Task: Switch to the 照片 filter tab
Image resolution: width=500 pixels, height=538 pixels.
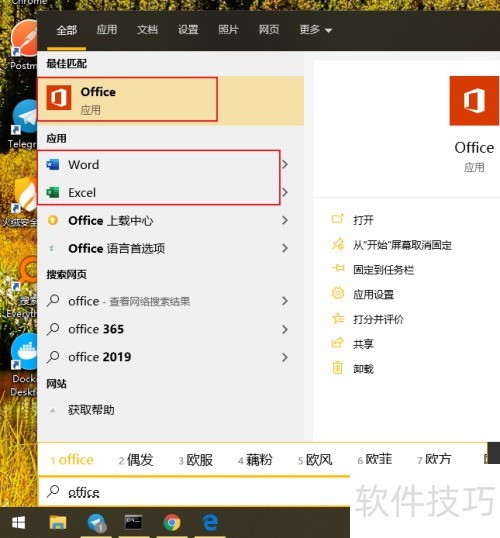Action: click(228, 30)
